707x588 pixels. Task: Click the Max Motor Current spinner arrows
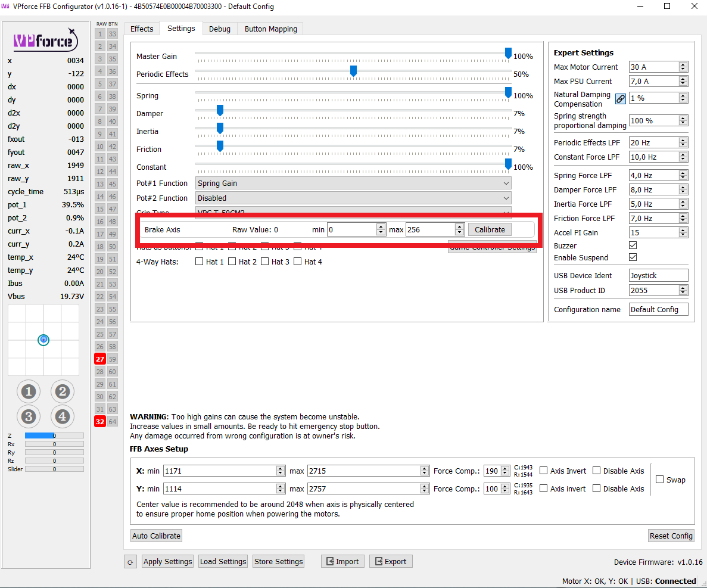(x=683, y=67)
